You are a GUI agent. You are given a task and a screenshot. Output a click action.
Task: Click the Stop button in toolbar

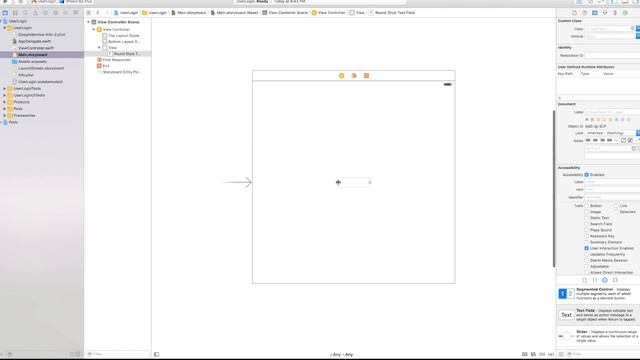click(x=20, y=2)
